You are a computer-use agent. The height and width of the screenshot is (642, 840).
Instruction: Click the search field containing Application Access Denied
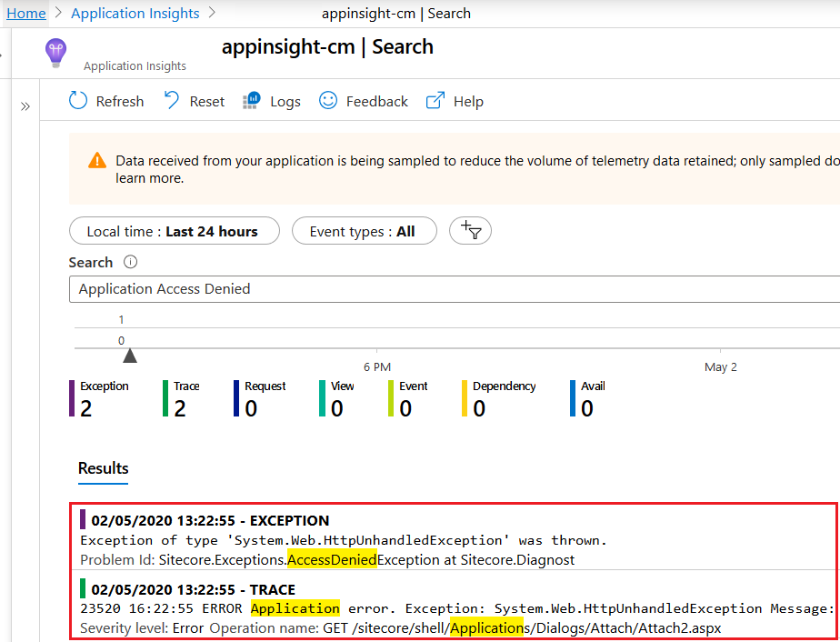(455, 289)
